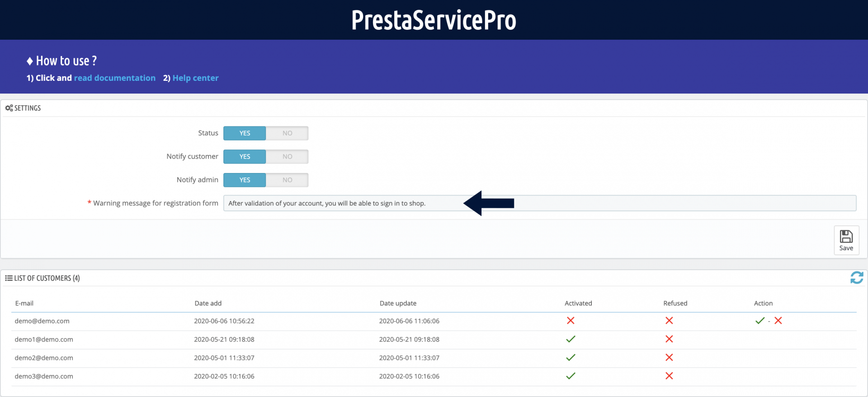Click date add 2020-02-05 10:16:06
Viewport: 868px width, 397px height.
pos(224,376)
